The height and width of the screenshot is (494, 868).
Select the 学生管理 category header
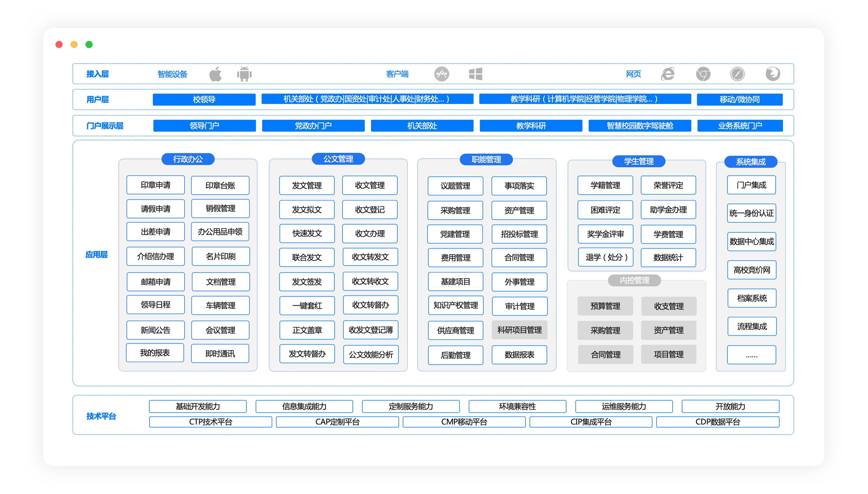[639, 161]
